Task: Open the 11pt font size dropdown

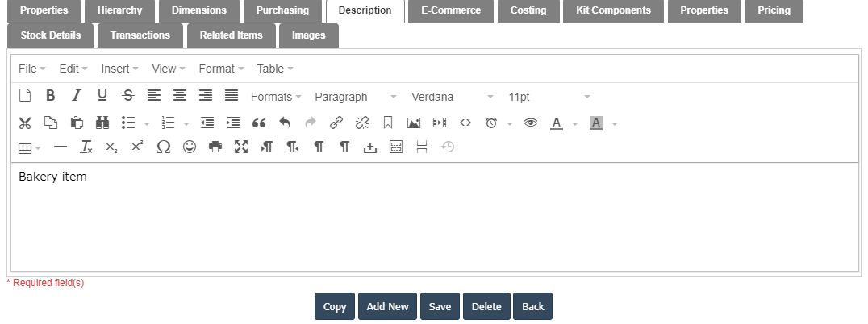Action: 549,97
